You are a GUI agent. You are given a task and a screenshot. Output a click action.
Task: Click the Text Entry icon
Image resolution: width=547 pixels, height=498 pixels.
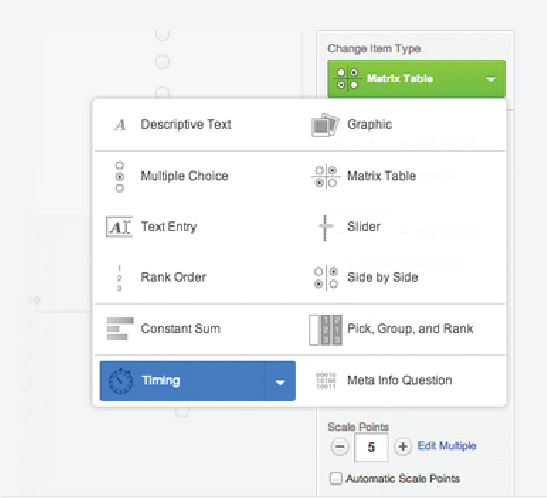119,227
